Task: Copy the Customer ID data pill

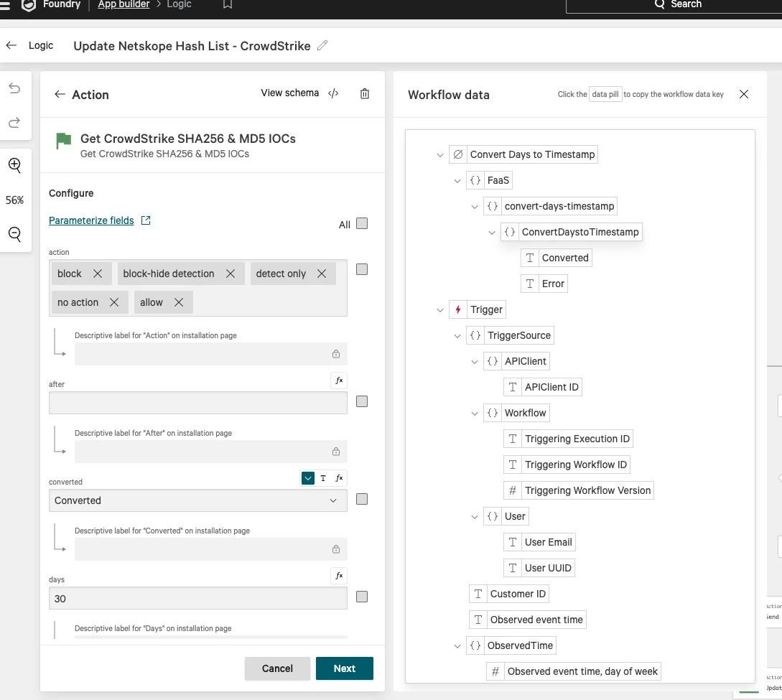Action: 509,594
